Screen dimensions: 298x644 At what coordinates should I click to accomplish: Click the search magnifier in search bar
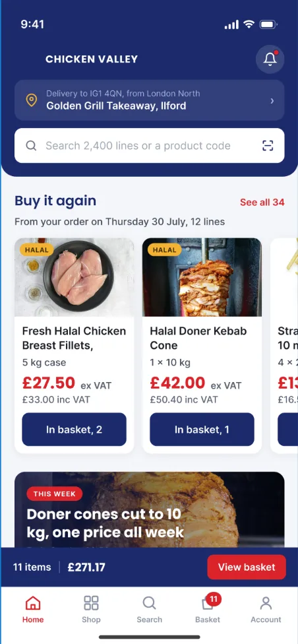tap(31, 145)
